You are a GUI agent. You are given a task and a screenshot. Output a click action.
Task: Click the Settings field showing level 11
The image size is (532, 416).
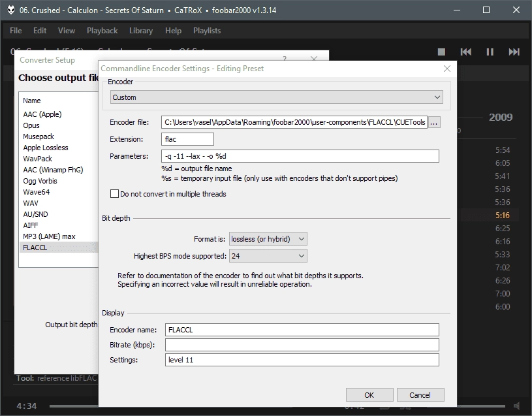tap(302, 360)
